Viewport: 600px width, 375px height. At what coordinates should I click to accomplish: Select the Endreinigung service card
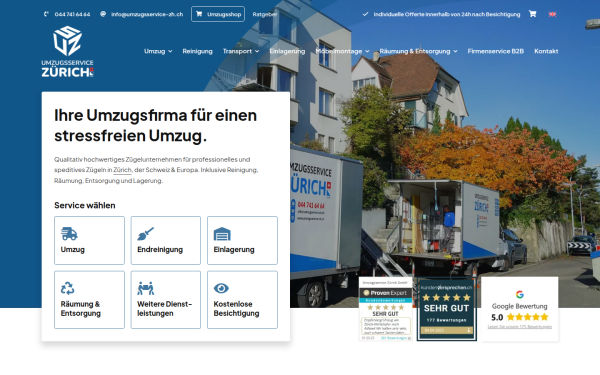pyautogui.click(x=166, y=240)
